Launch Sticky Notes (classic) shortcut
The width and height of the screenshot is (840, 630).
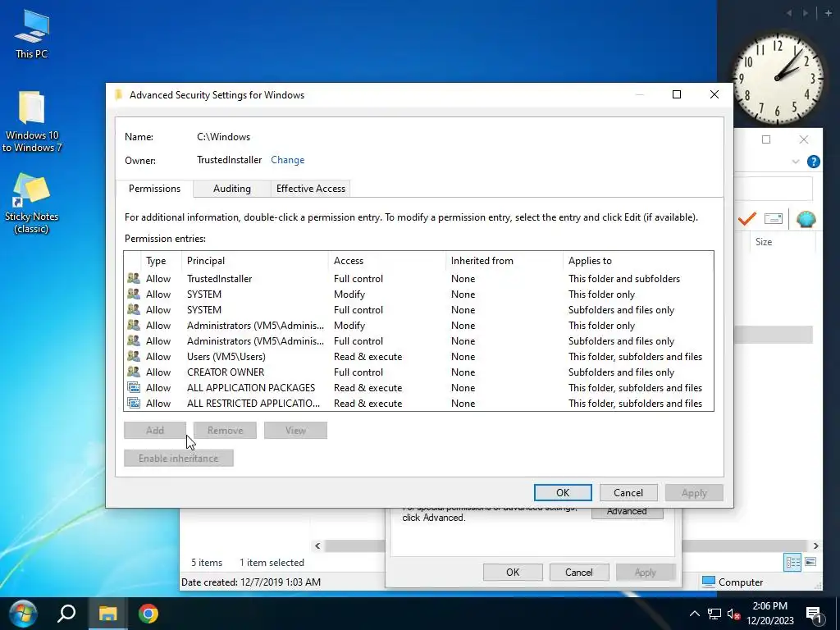coord(32,203)
